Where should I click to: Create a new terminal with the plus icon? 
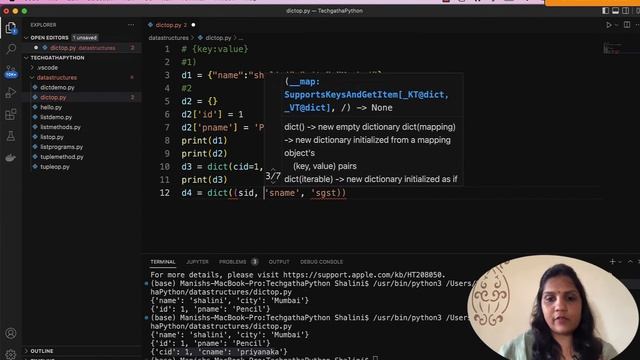(612, 262)
